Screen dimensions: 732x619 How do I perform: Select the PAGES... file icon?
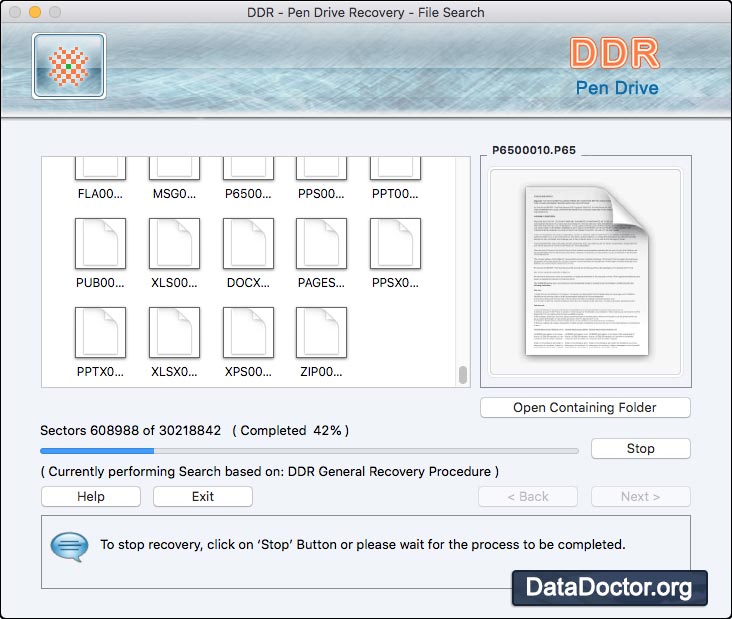point(321,243)
